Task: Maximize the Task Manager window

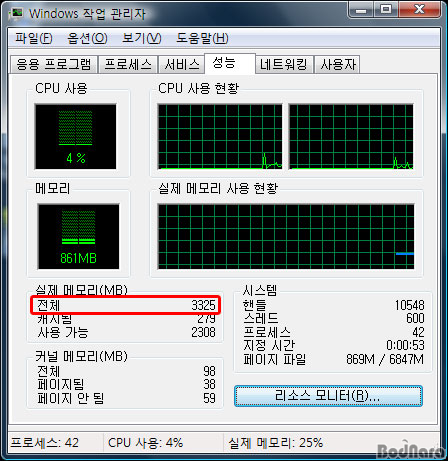Action: coord(386,10)
